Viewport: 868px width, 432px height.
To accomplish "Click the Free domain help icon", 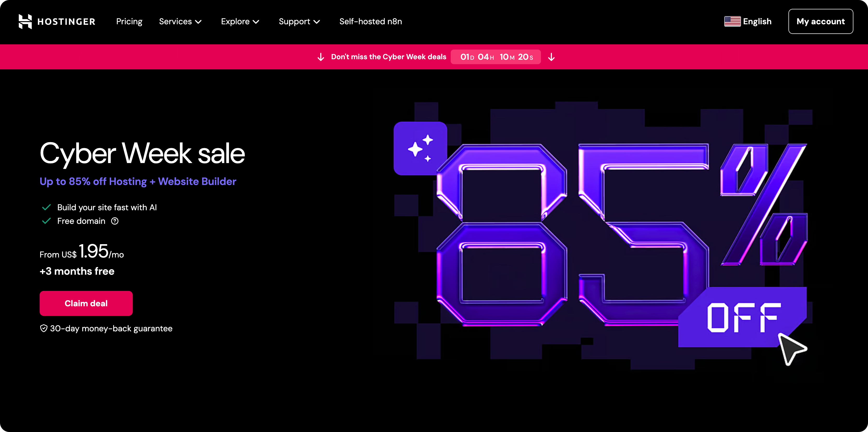I will pyautogui.click(x=115, y=221).
